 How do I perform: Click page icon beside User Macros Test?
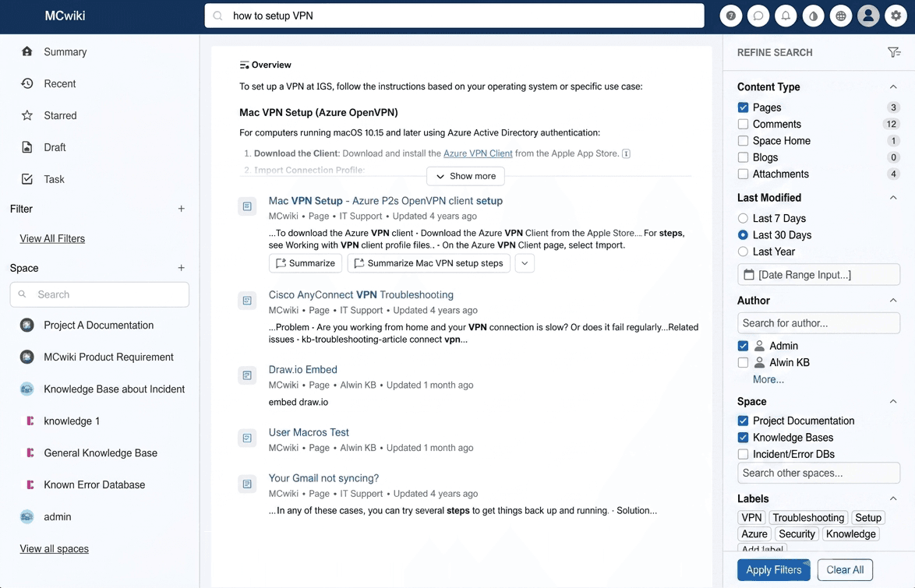247,438
